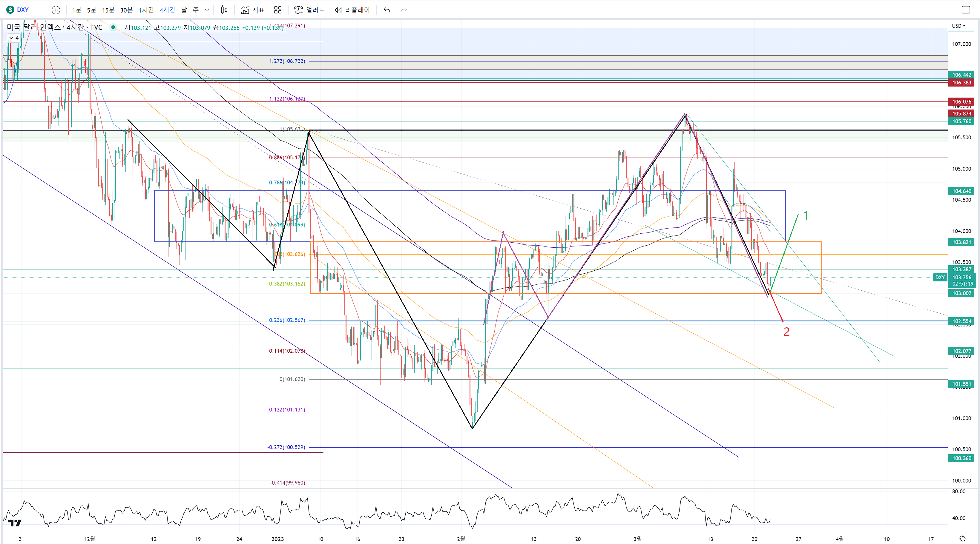The image size is (980, 544).
Task: Toggle the fullscreen layout square icon
Action: 966,10
